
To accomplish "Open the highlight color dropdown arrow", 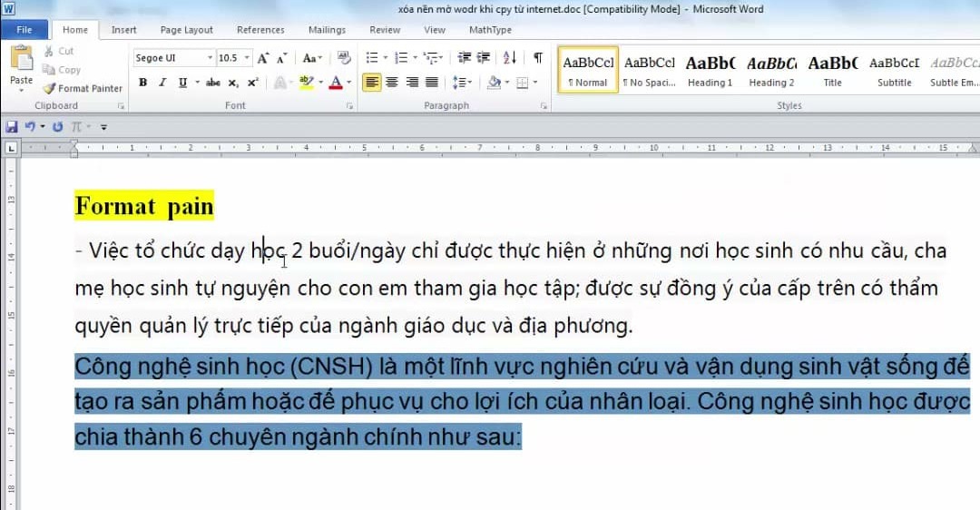I will (x=320, y=83).
